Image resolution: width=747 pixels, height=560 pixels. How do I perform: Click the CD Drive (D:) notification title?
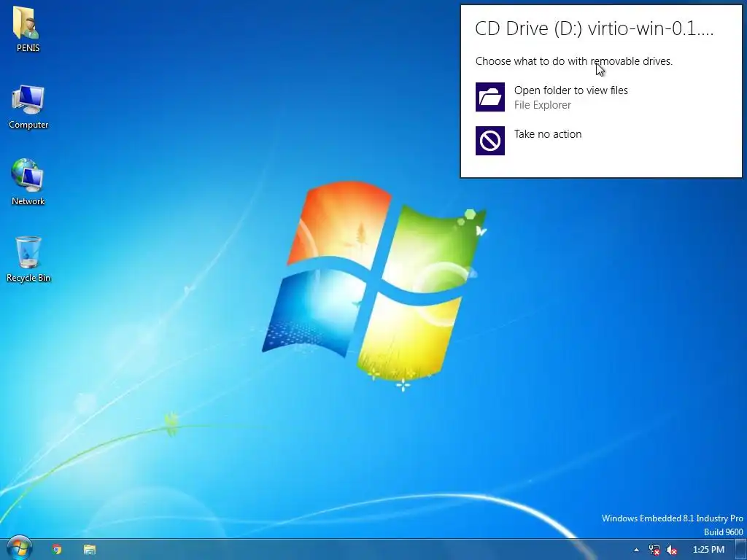(594, 28)
